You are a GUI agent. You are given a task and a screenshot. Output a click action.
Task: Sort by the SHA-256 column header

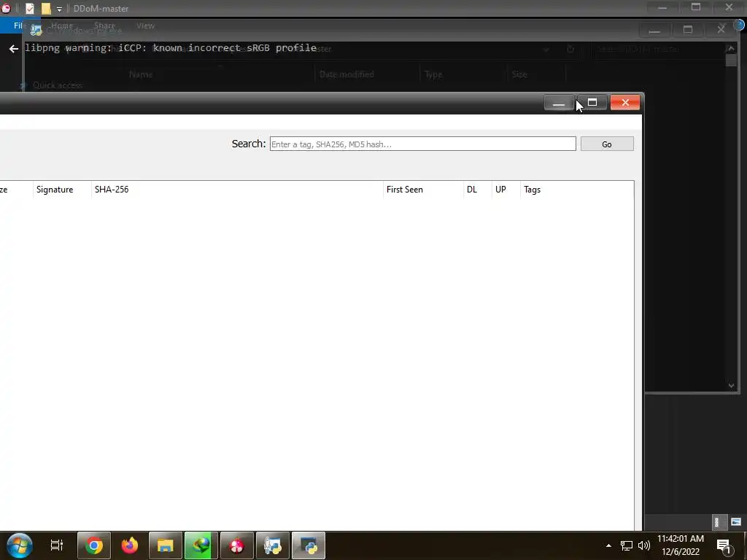coord(237,190)
